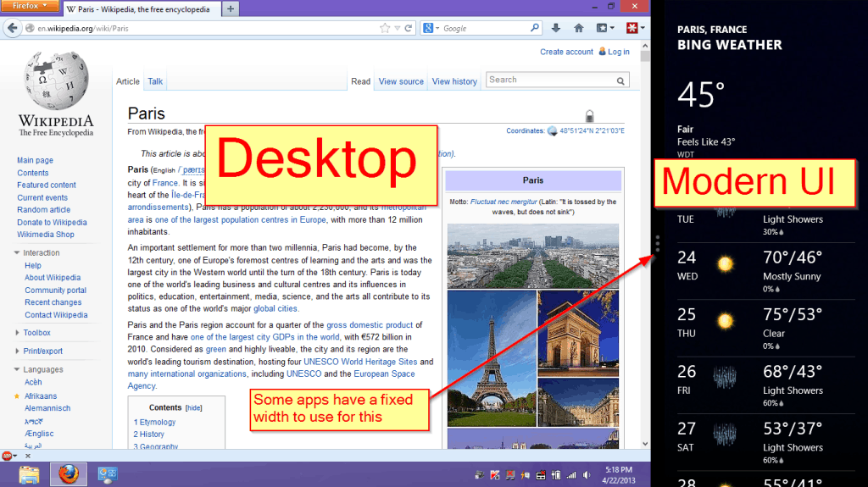This screenshot has width=868, height=487.
Task: Jump to 1 Etymology in contents
Action: pos(154,423)
